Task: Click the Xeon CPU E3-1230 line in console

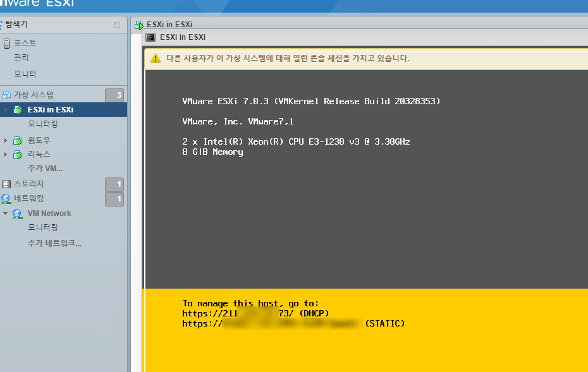Action: [x=297, y=141]
